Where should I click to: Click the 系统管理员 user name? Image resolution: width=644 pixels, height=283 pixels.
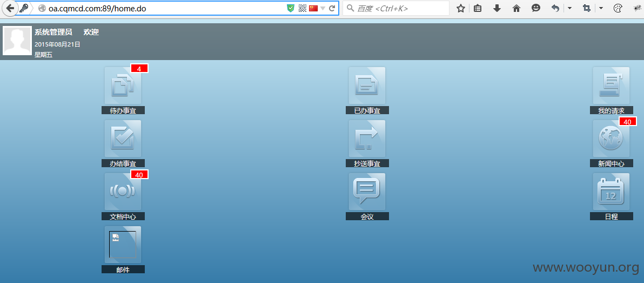pyautogui.click(x=53, y=32)
